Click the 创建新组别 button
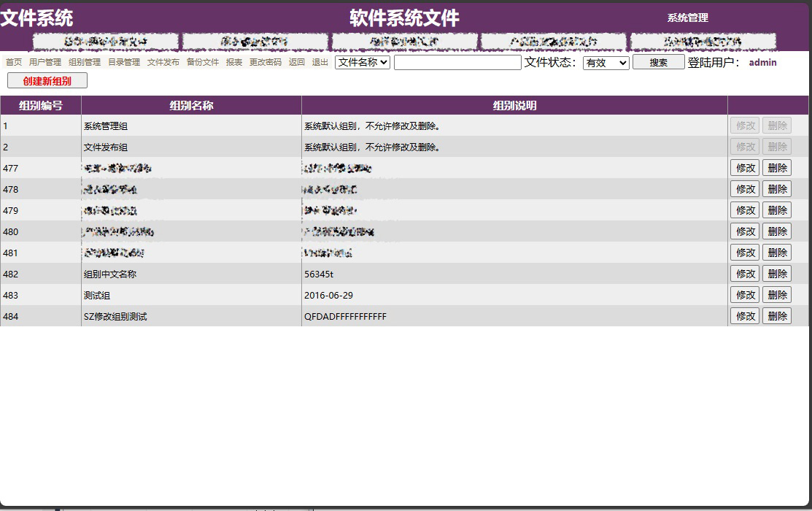This screenshot has width=812, height=511. (x=47, y=81)
